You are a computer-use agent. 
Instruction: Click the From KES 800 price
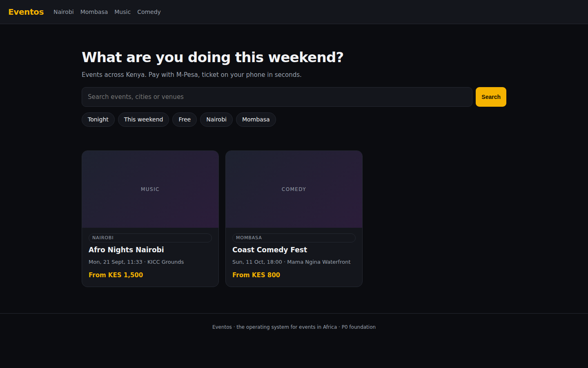point(256,275)
